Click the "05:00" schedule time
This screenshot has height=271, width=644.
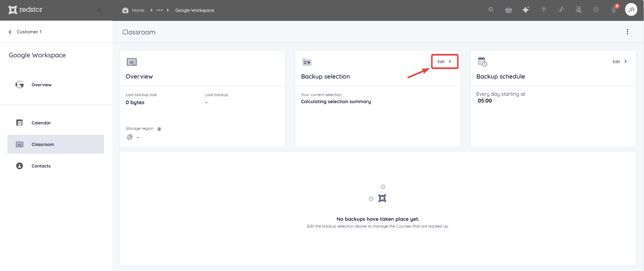(x=485, y=101)
